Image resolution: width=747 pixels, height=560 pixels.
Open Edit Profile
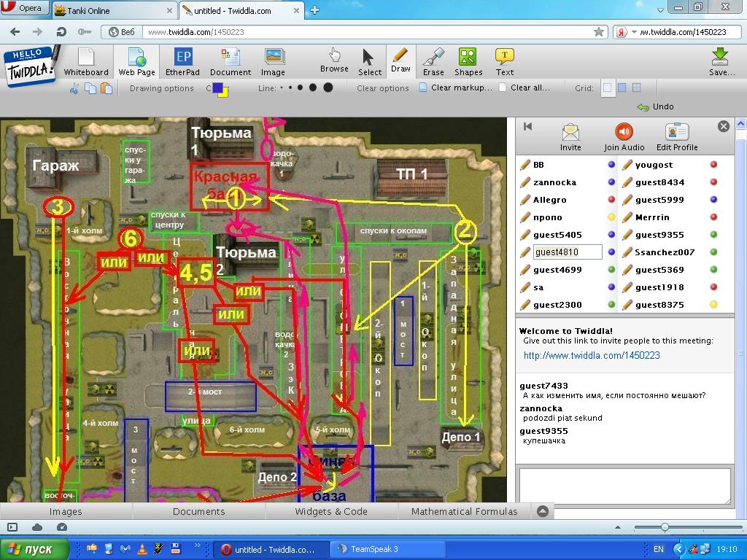pos(677,137)
